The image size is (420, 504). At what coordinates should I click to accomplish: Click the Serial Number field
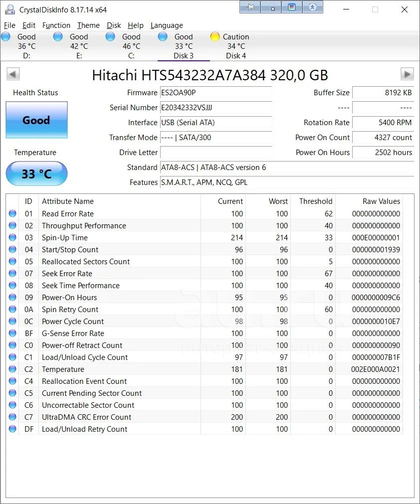click(216, 108)
